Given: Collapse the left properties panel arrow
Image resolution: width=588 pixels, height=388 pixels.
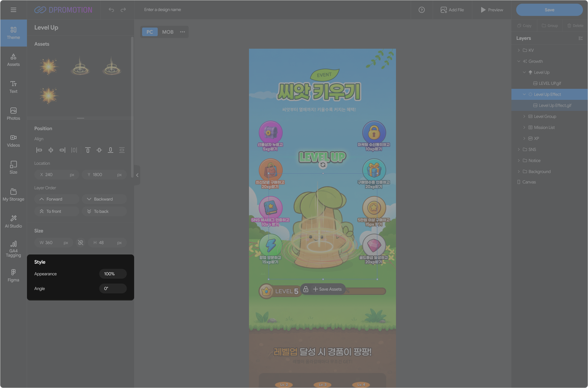Looking at the screenshot, I should 137,175.
